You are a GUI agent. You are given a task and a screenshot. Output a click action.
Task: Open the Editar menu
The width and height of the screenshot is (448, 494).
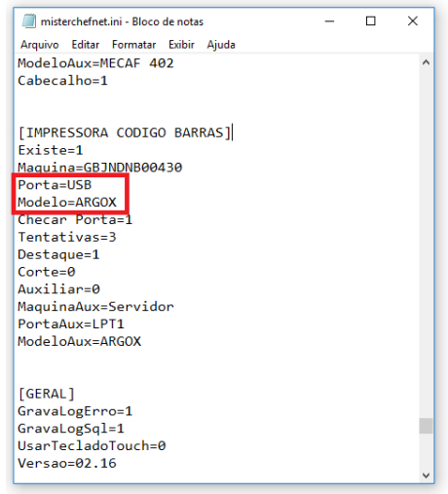pyautogui.click(x=86, y=45)
